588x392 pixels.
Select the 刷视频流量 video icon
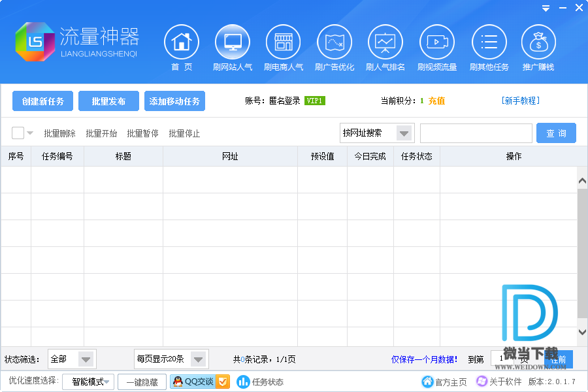pyautogui.click(x=436, y=42)
